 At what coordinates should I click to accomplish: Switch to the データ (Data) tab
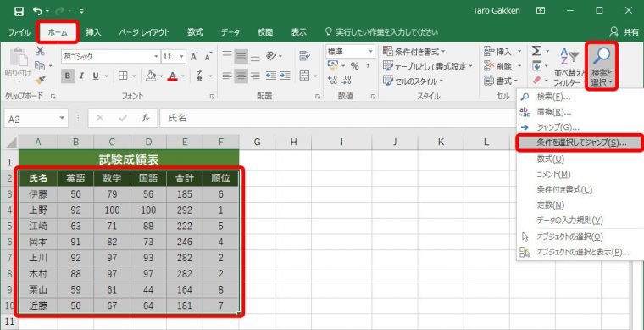pyautogui.click(x=230, y=32)
